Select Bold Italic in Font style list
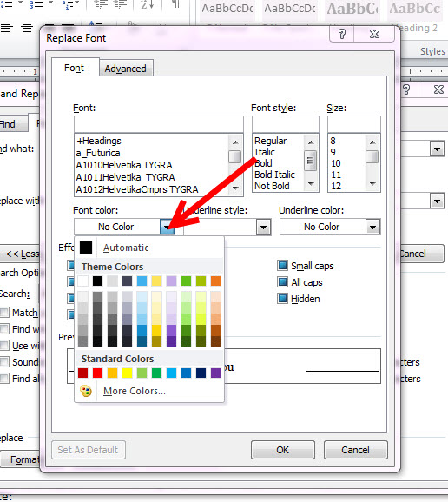This screenshot has width=448, height=502. (274, 175)
